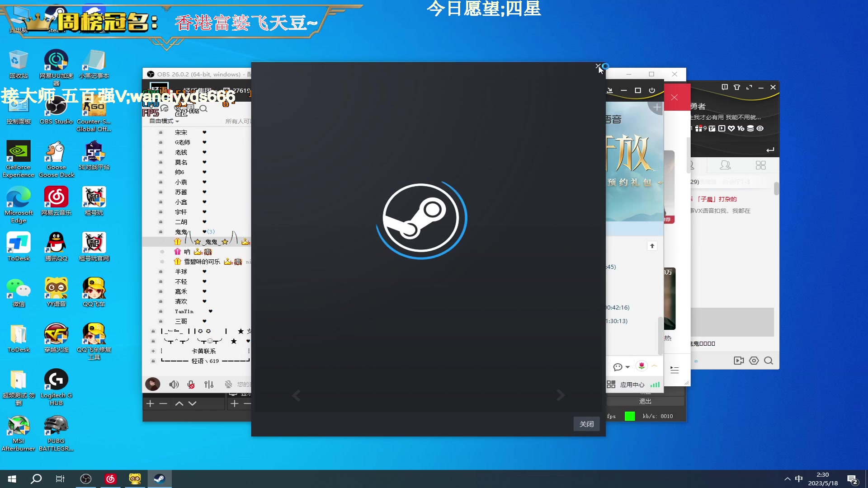Click the right chat window scrollbar
The height and width of the screenshot is (488, 868).
coord(776,188)
